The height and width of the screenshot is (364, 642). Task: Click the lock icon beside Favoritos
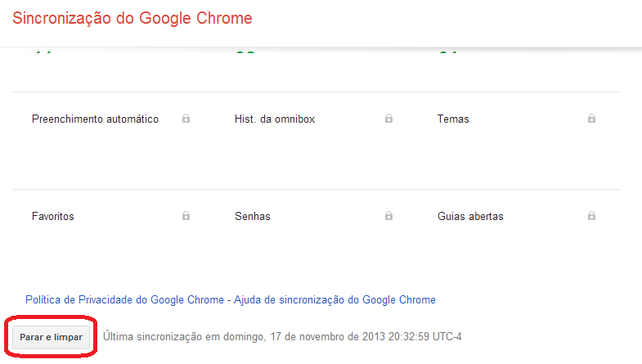186,215
